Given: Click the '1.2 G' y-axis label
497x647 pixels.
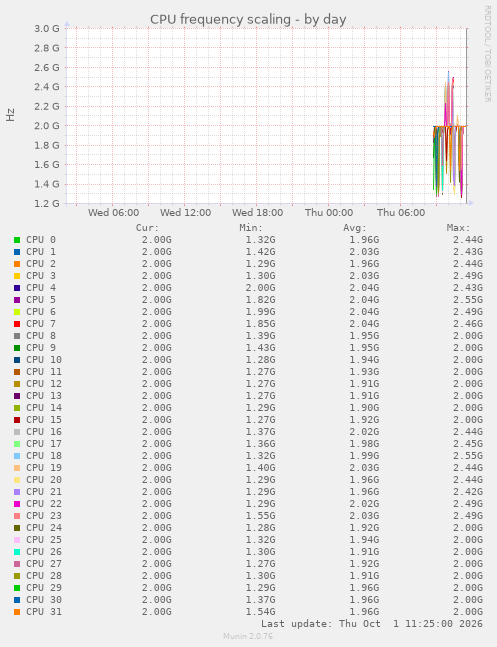Looking at the screenshot, I should (x=47, y=203).
